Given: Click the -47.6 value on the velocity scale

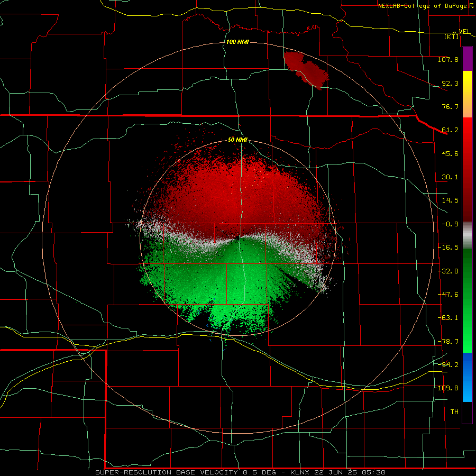Looking at the screenshot, I should click(x=448, y=295).
